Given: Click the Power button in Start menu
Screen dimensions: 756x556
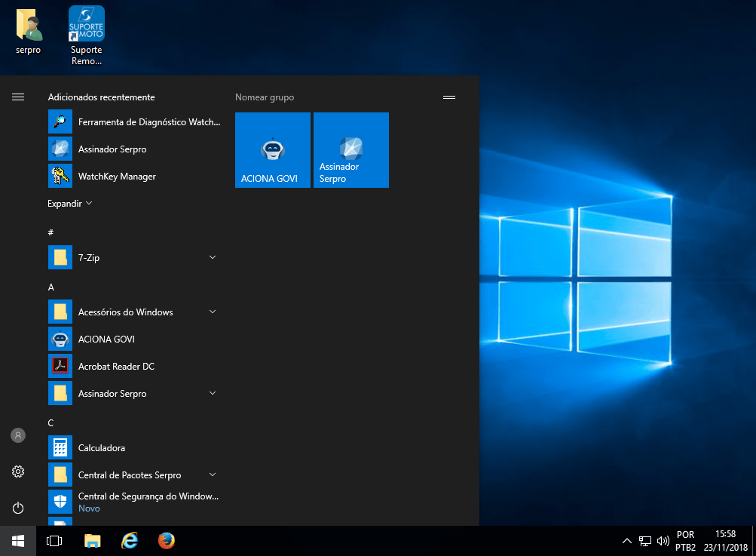Looking at the screenshot, I should (18, 508).
